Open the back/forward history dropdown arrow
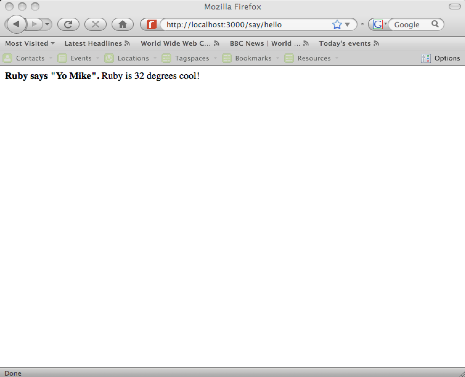 tap(47, 24)
